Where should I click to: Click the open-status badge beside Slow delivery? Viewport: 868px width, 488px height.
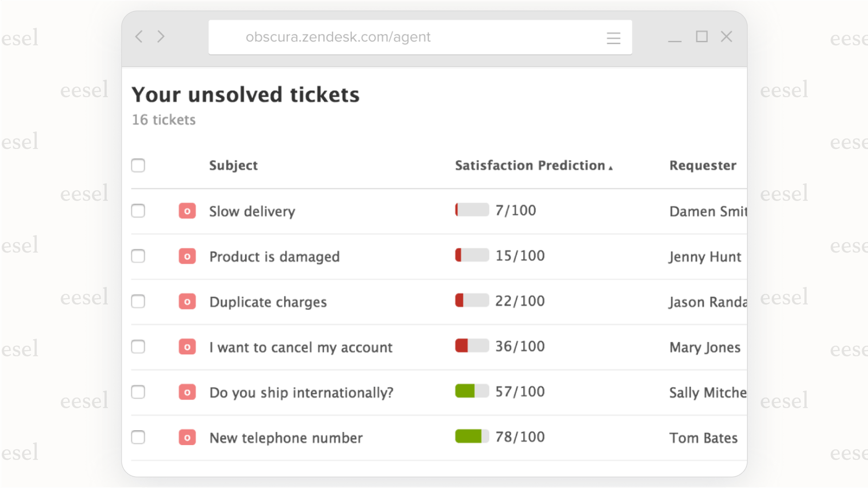tap(187, 211)
